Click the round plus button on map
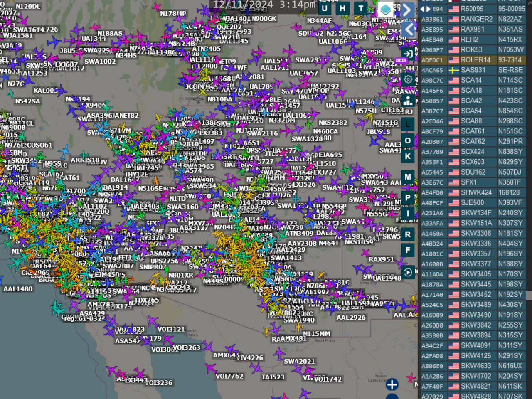Image resolution: width=532 pixels, height=399 pixels. pos(392,384)
